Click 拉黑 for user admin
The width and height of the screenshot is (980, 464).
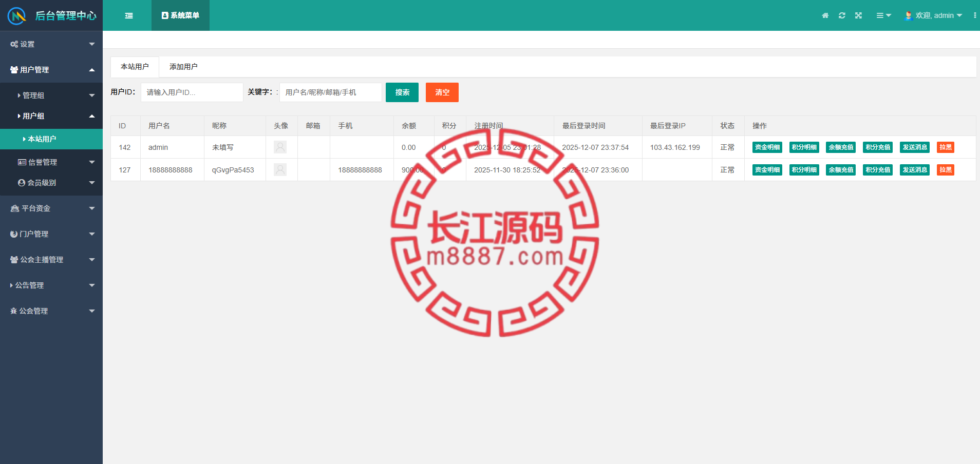(946, 147)
